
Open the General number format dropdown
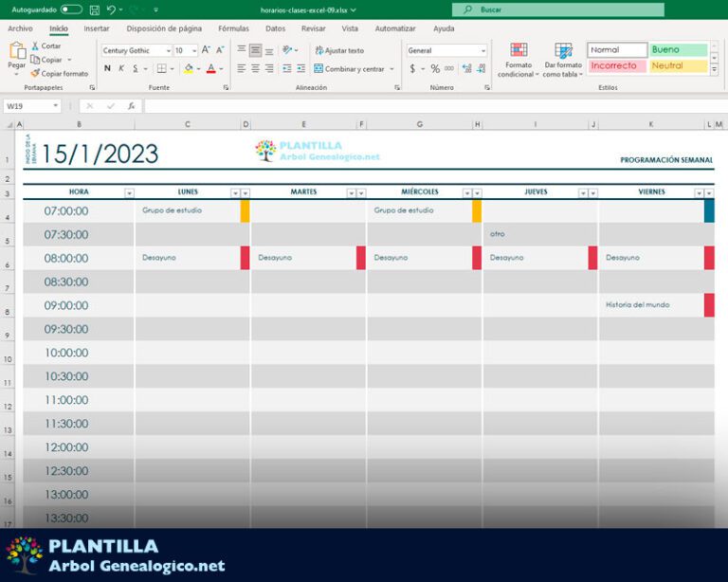482,50
